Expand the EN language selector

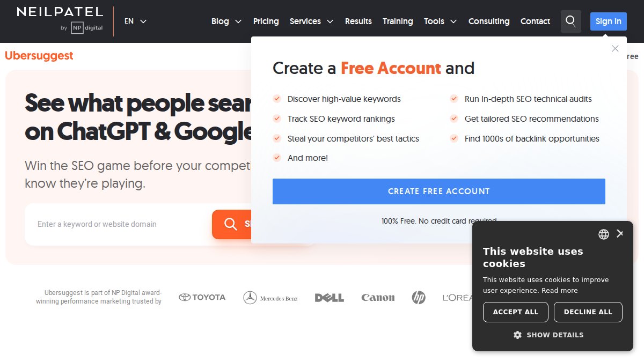134,21
